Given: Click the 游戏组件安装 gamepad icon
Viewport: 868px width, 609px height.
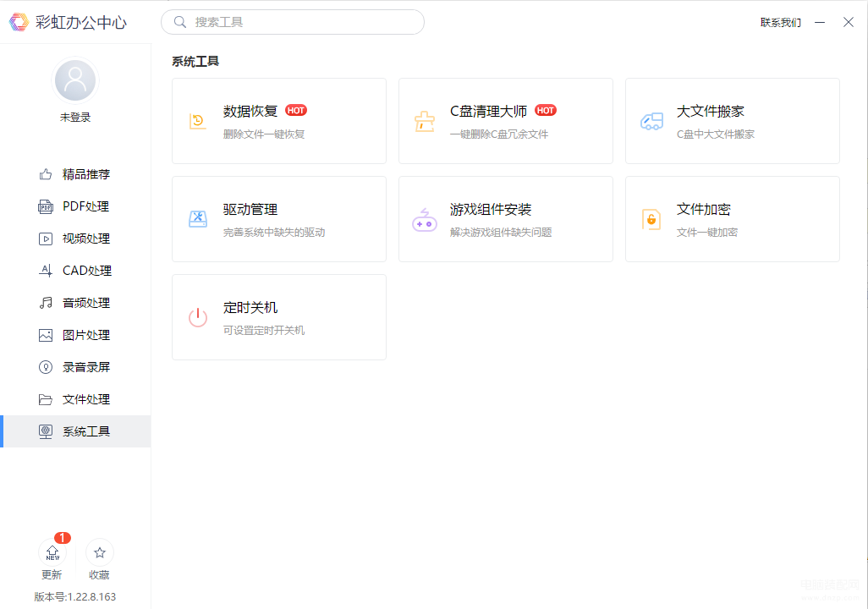Looking at the screenshot, I should (x=425, y=219).
